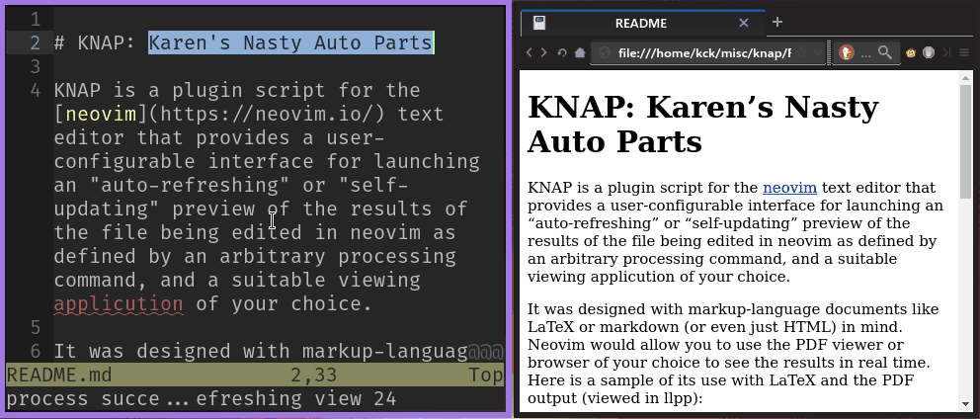Open the browser home page

pyautogui.click(x=579, y=53)
